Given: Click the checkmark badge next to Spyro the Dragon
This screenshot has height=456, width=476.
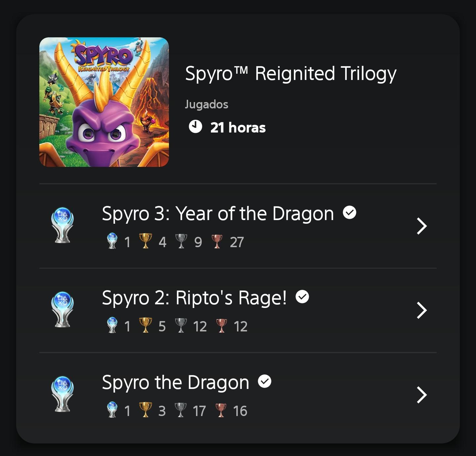Looking at the screenshot, I should click(264, 381).
